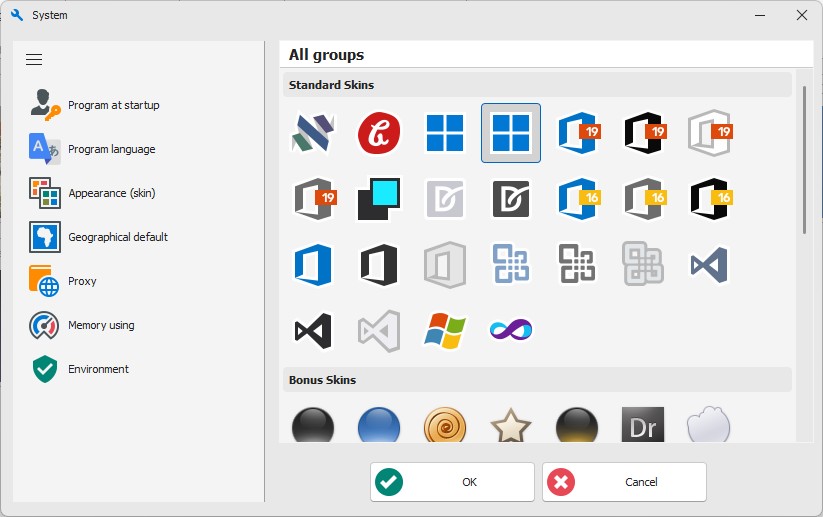Apply the gray Office 16 skin

(x=644, y=198)
